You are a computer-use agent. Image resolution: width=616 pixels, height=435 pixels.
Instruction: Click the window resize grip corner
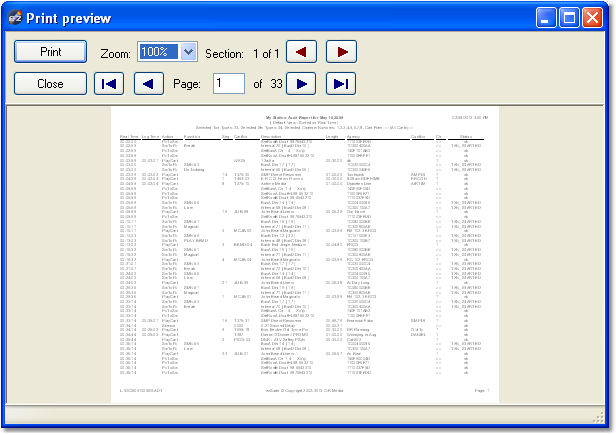pos(598,418)
